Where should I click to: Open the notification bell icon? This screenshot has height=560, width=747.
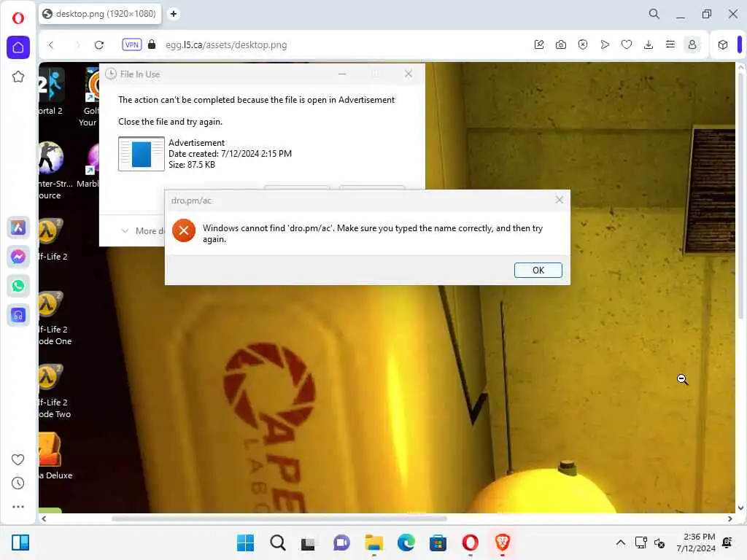click(727, 542)
